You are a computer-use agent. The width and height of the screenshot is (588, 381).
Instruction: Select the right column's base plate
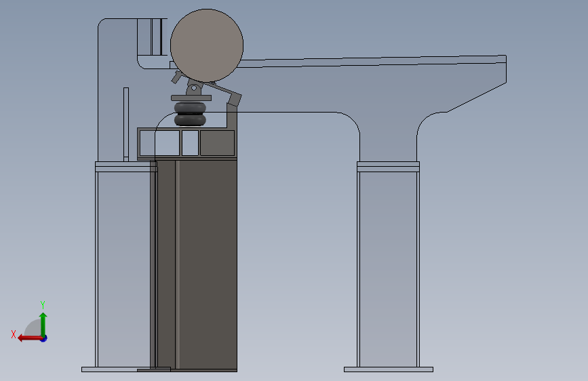point(389,369)
